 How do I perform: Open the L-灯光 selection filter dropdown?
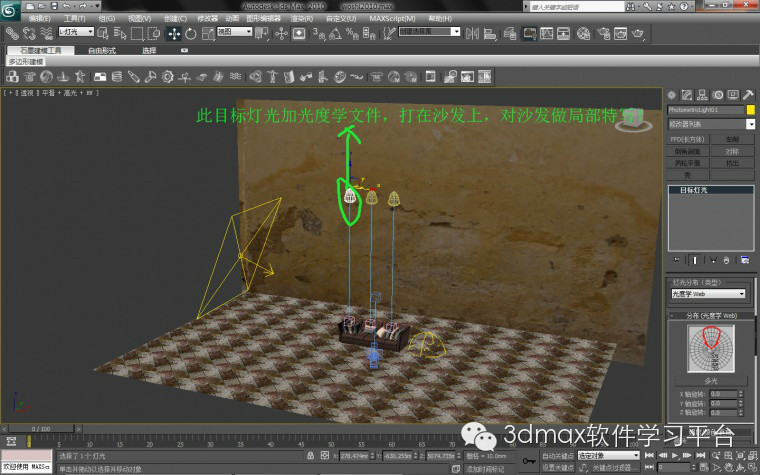click(x=76, y=32)
